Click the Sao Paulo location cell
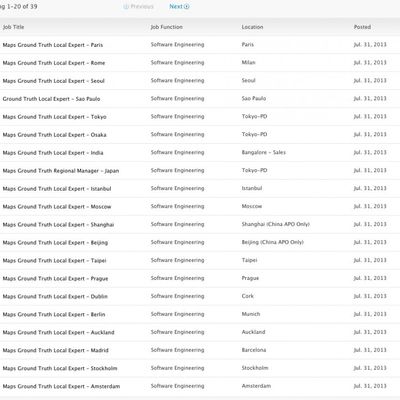Image resolution: width=400 pixels, height=400 pixels. pos(254,99)
